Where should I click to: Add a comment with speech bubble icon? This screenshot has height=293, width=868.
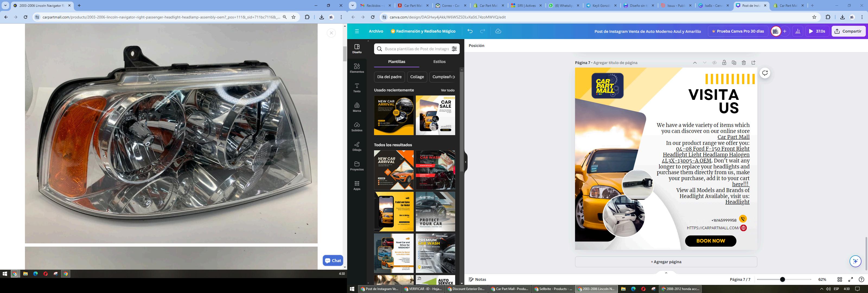pos(765,73)
